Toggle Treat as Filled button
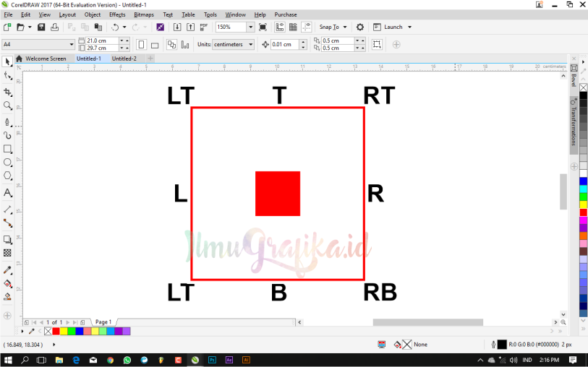Viewport: 588px width, 367px height. click(x=377, y=45)
